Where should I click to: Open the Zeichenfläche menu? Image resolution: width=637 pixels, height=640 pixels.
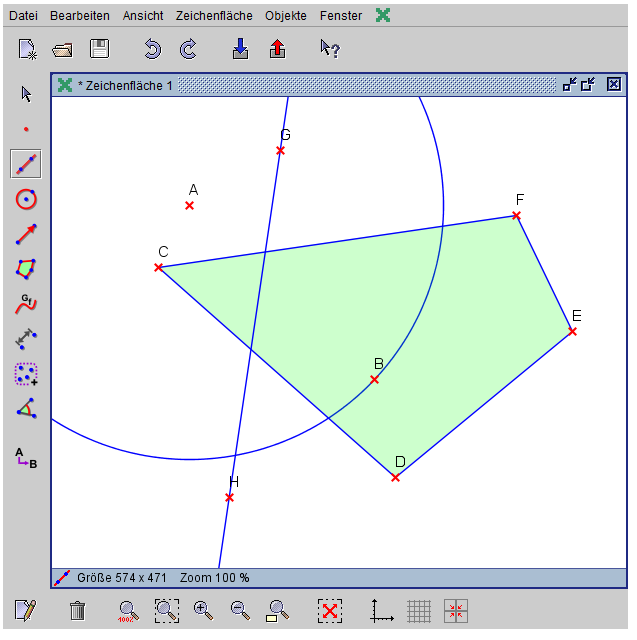tap(214, 16)
